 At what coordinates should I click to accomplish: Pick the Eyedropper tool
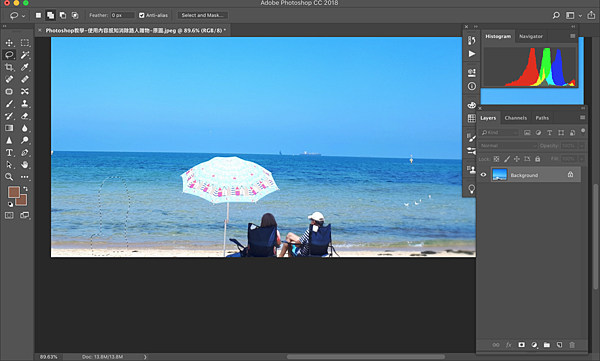point(25,67)
